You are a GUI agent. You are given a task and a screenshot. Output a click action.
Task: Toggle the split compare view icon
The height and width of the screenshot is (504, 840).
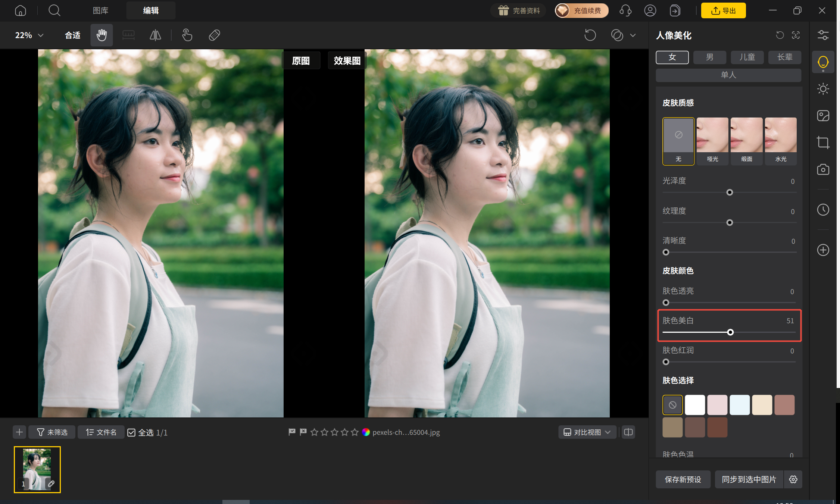click(x=628, y=432)
